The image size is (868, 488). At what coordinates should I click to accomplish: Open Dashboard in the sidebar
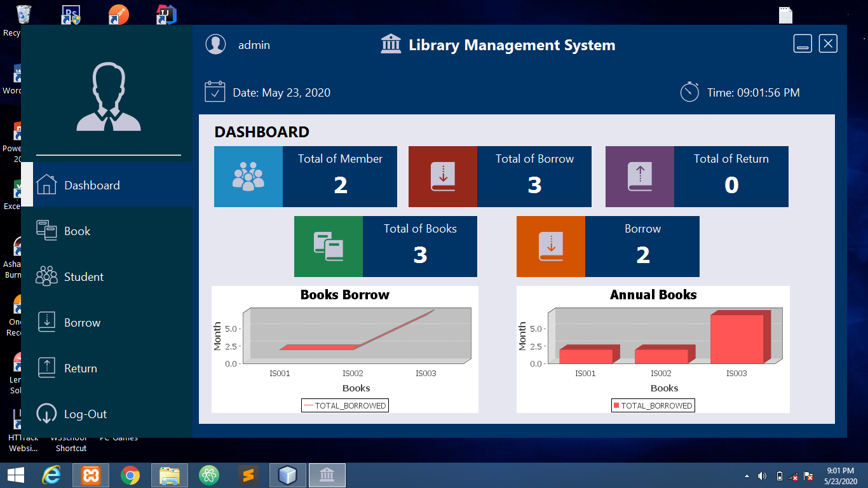92,186
